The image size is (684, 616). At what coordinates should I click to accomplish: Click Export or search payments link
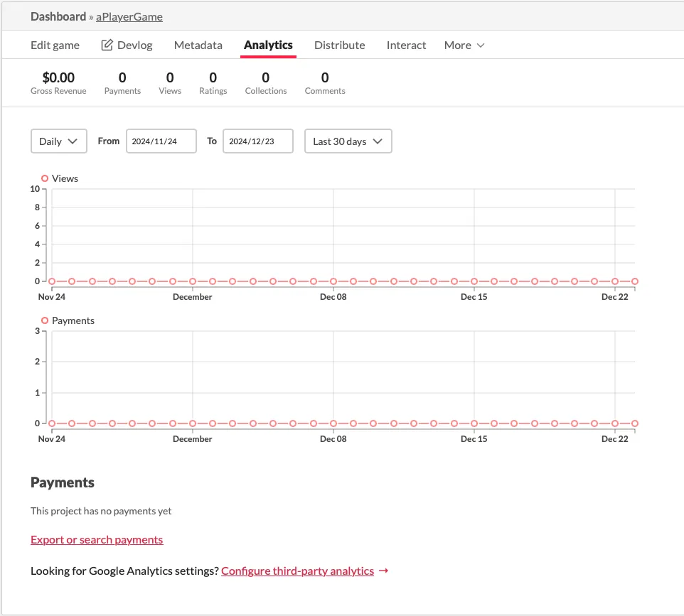(97, 540)
